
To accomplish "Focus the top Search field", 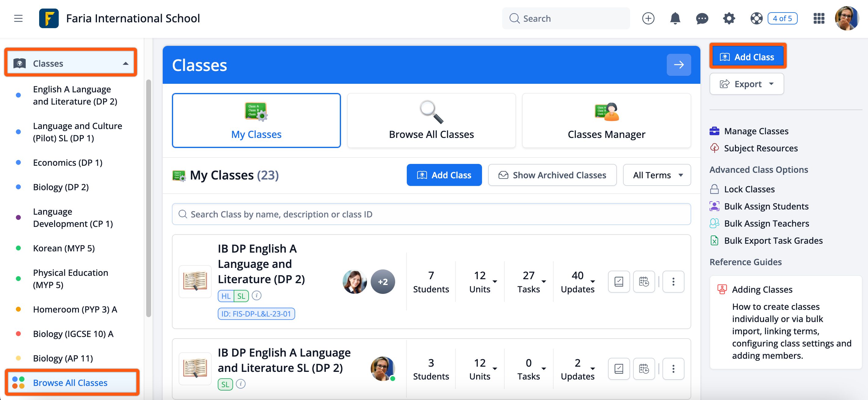I will point(566,18).
